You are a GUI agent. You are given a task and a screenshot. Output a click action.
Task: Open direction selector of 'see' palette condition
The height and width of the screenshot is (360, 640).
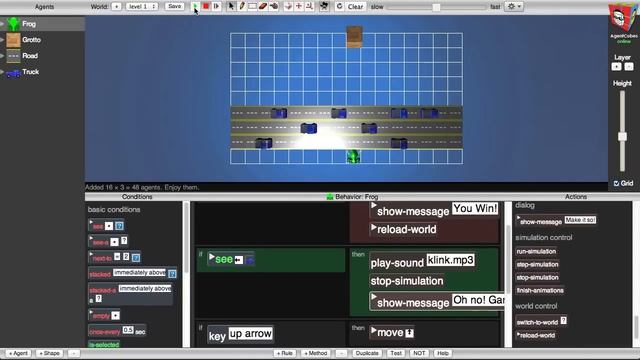[109, 226]
